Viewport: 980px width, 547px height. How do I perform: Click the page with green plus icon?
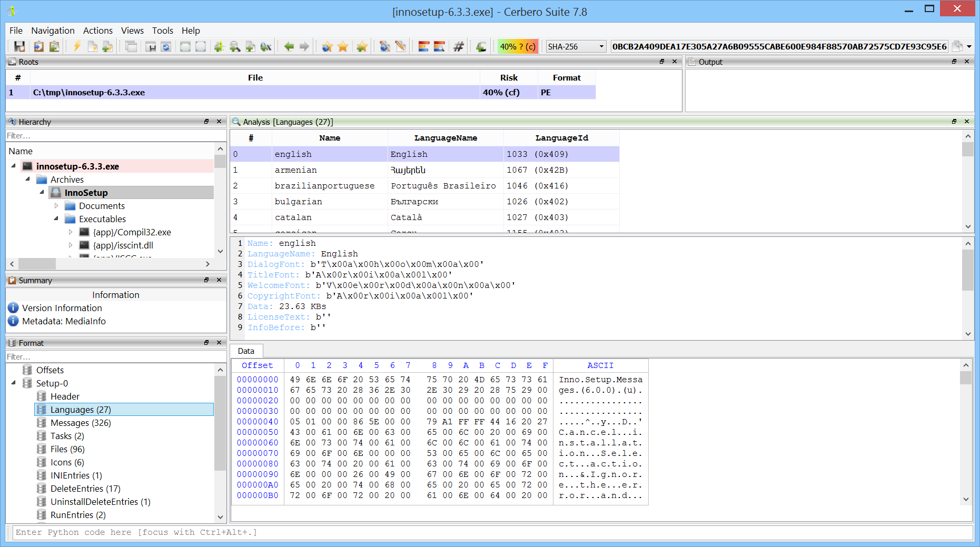(107, 46)
